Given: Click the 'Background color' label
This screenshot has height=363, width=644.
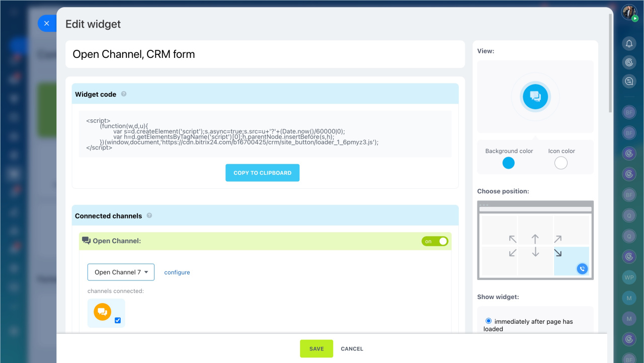Looking at the screenshot, I should (x=509, y=151).
